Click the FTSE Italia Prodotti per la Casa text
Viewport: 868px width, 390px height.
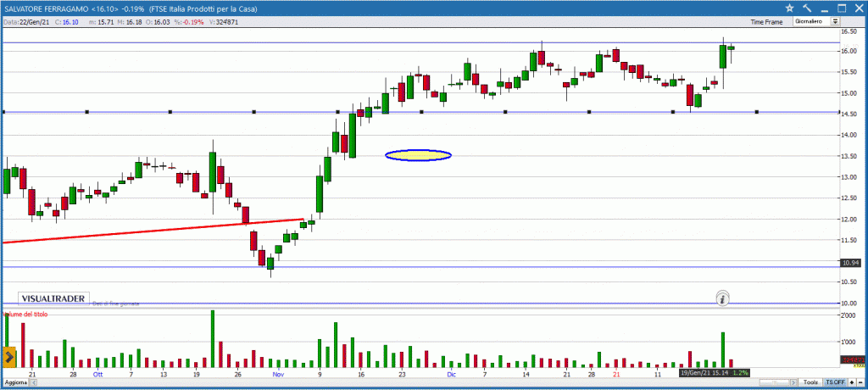tap(203, 8)
